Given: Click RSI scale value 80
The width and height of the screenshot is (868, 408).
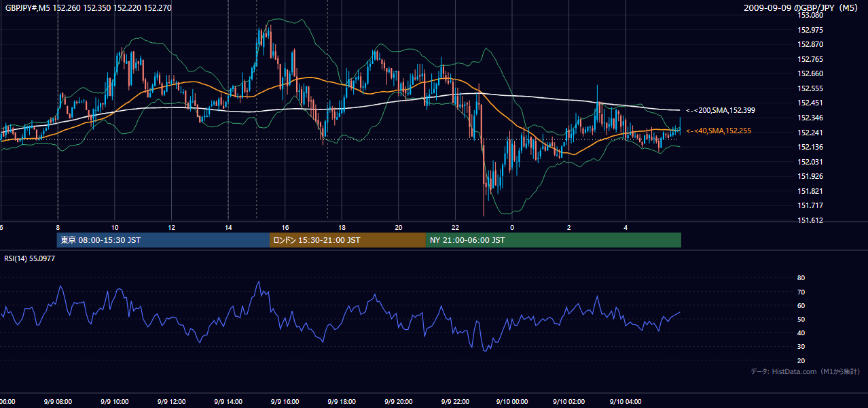Looking at the screenshot, I should (x=801, y=278).
